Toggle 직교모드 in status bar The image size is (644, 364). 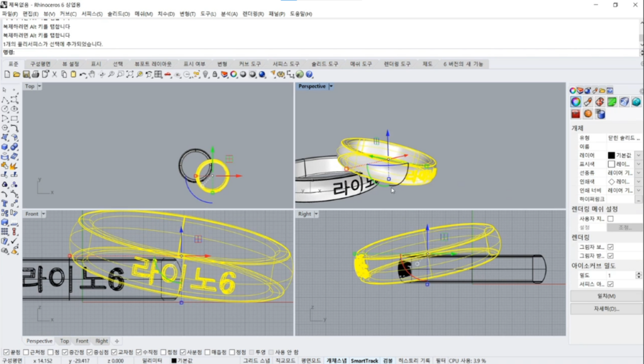[x=286, y=361]
